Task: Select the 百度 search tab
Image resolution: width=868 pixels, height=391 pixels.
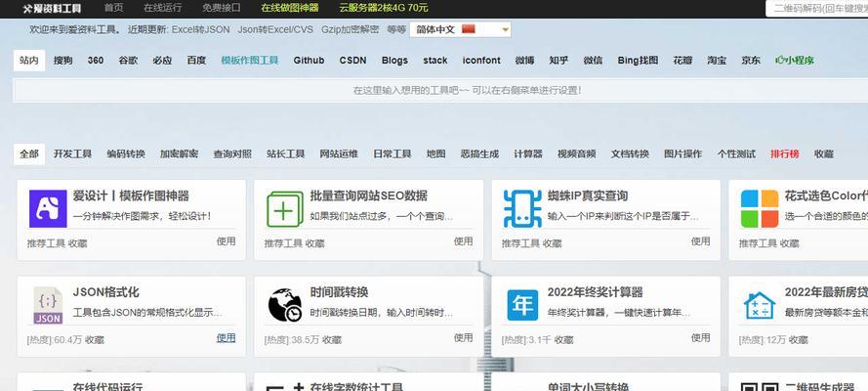Action: coord(196,61)
